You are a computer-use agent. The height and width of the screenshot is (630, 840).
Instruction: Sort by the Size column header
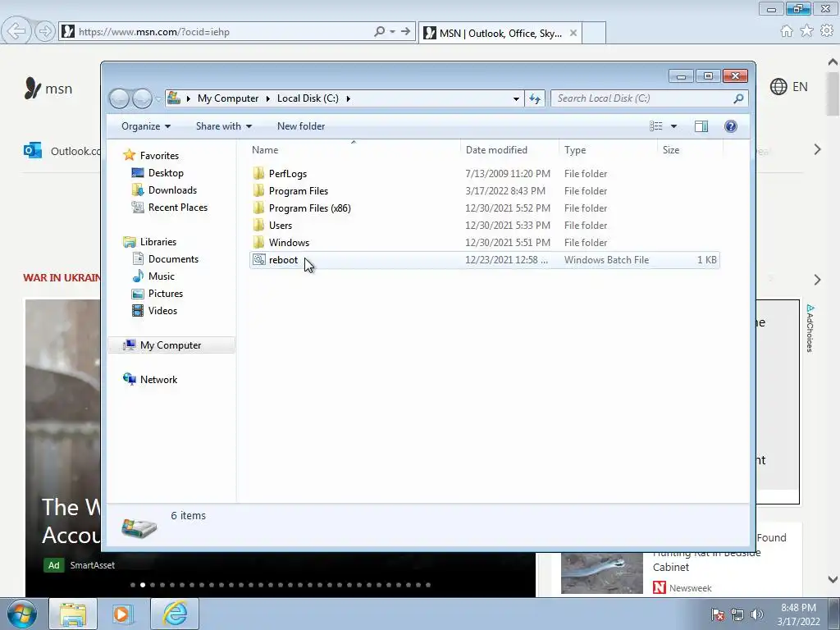[x=689, y=150]
